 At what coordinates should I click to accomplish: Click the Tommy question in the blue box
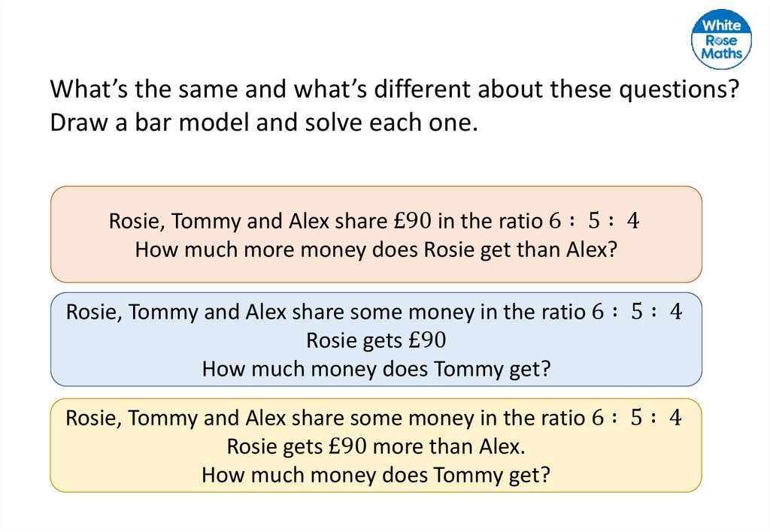376,369
